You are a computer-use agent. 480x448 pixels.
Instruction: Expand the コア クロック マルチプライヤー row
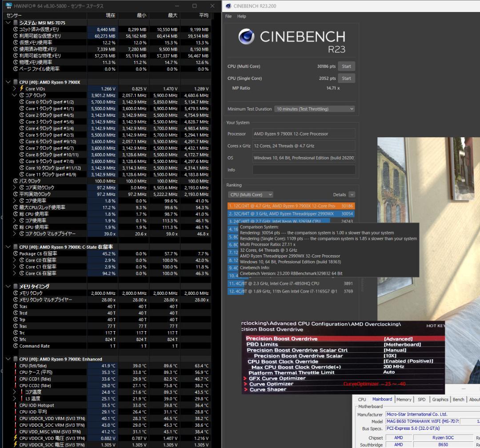(x=14, y=234)
